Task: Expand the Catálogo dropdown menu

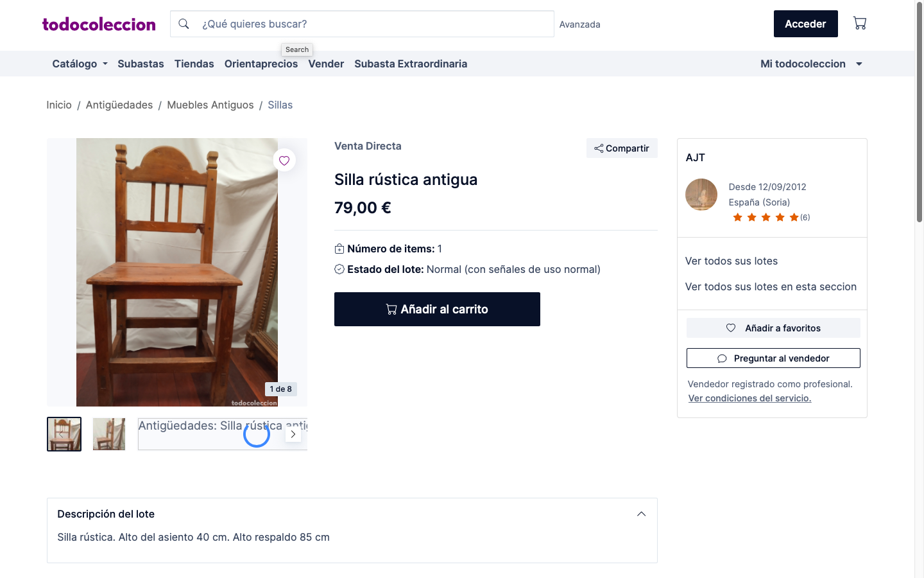Action: pyautogui.click(x=80, y=64)
